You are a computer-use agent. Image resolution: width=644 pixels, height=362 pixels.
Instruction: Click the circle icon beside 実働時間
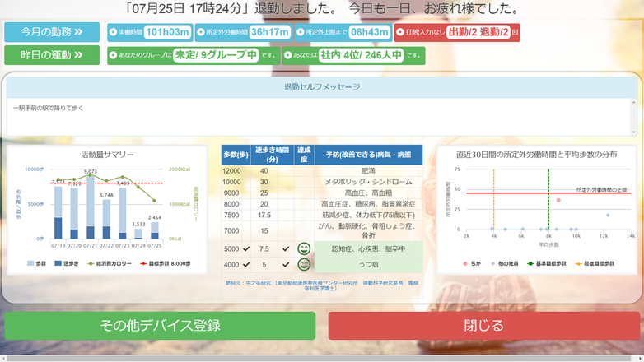coord(113,33)
